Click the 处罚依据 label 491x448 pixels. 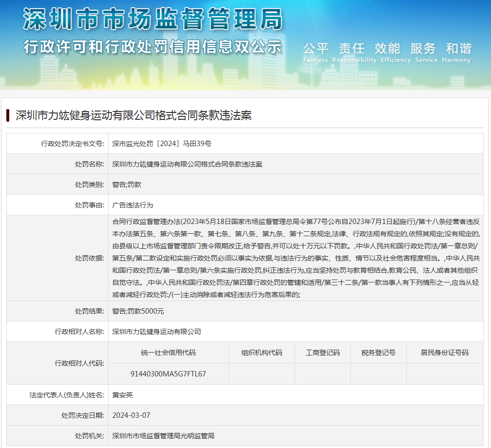(90, 258)
